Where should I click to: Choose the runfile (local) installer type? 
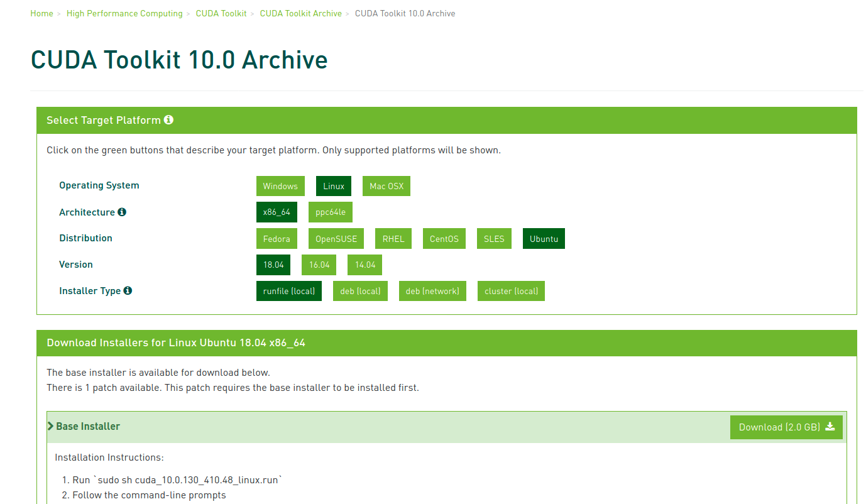[289, 291]
